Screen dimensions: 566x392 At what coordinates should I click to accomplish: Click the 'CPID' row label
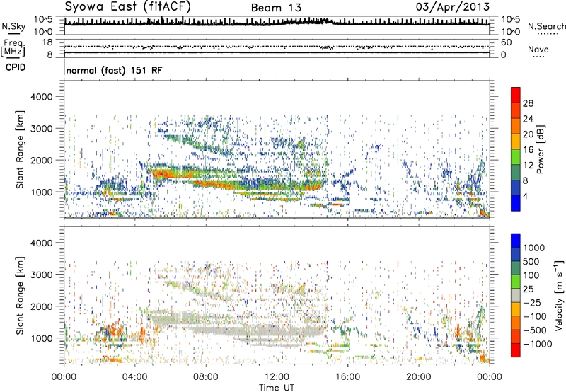click(x=16, y=67)
